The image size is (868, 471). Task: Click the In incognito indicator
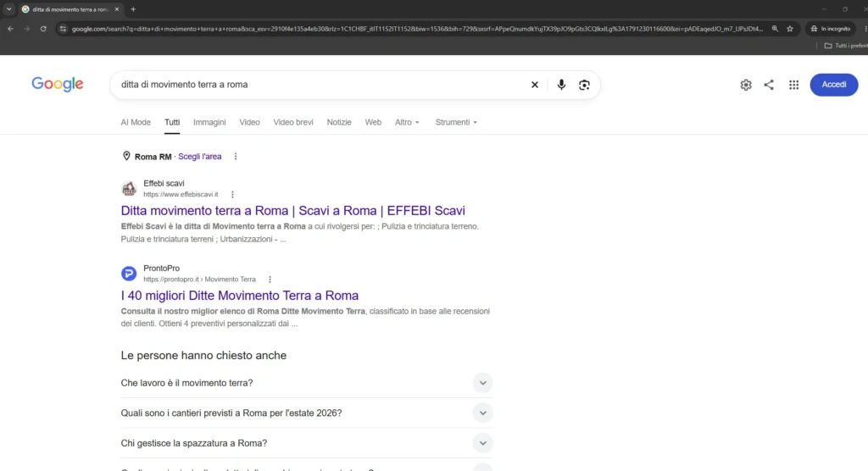point(831,29)
